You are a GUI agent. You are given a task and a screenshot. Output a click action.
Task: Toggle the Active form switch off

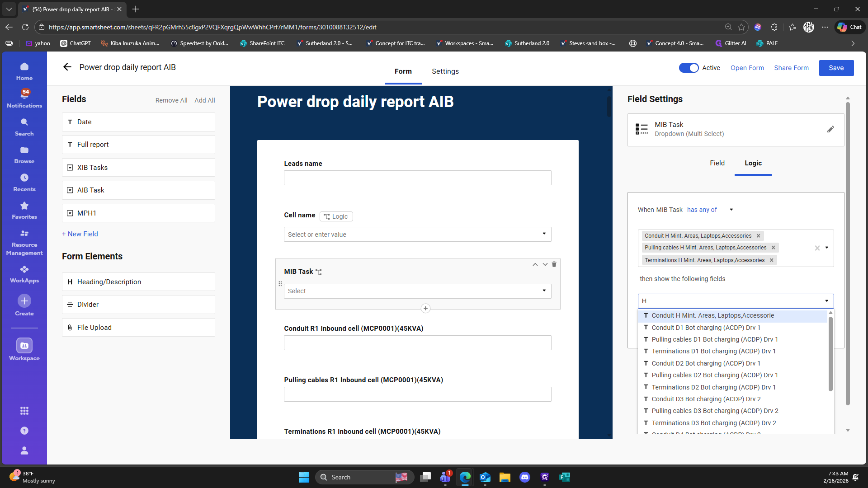point(689,68)
